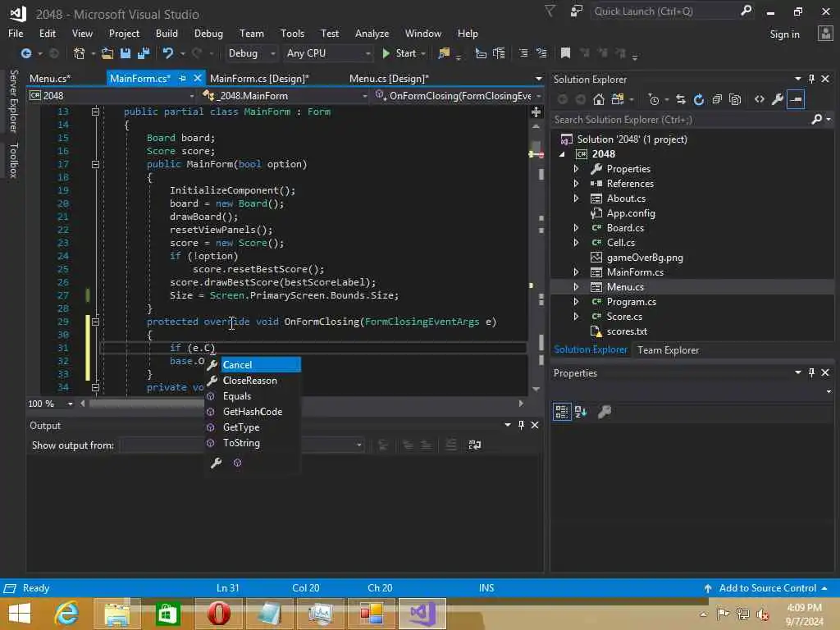The height and width of the screenshot is (630, 840).
Task: Collapse the OnFormClosing method outlining at line 29
Action: (x=95, y=322)
